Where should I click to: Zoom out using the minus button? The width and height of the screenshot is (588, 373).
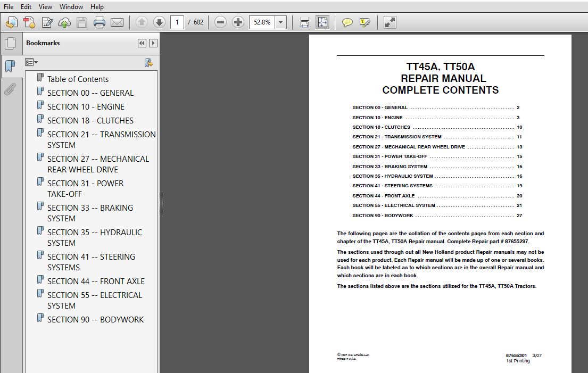(x=220, y=22)
